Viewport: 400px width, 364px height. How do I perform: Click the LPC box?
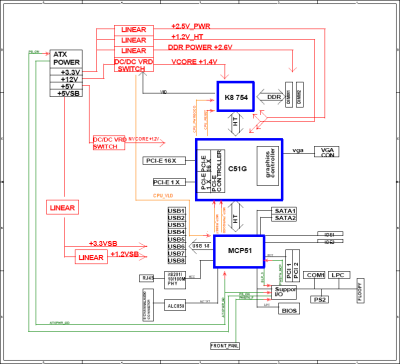point(339,275)
